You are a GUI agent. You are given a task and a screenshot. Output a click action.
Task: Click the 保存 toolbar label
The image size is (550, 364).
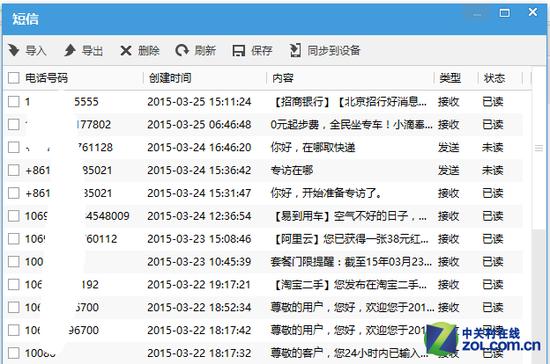261,51
